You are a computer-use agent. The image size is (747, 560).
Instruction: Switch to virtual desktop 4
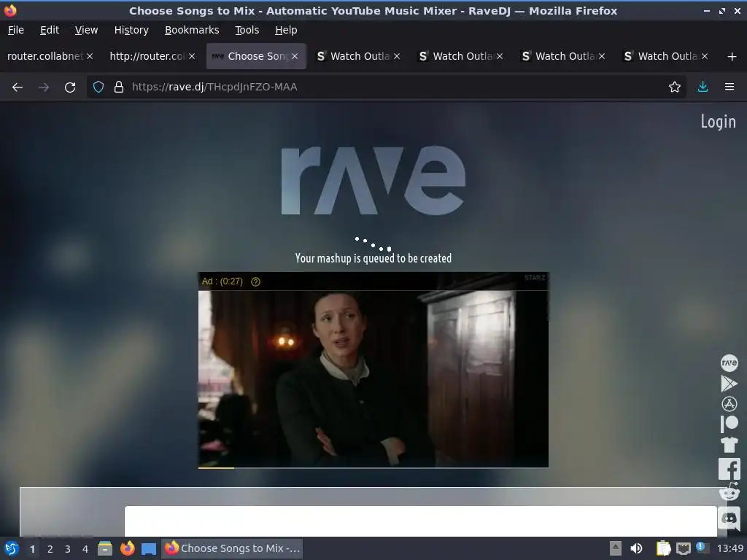pyautogui.click(x=85, y=548)
